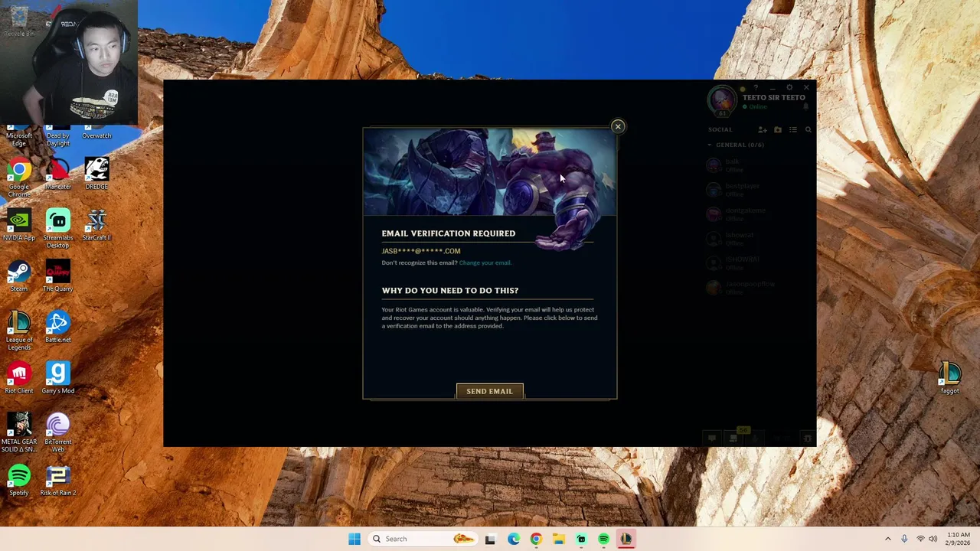Open the friends list sort options icon
Screen dimensions: 980x551
coord(793,130)
